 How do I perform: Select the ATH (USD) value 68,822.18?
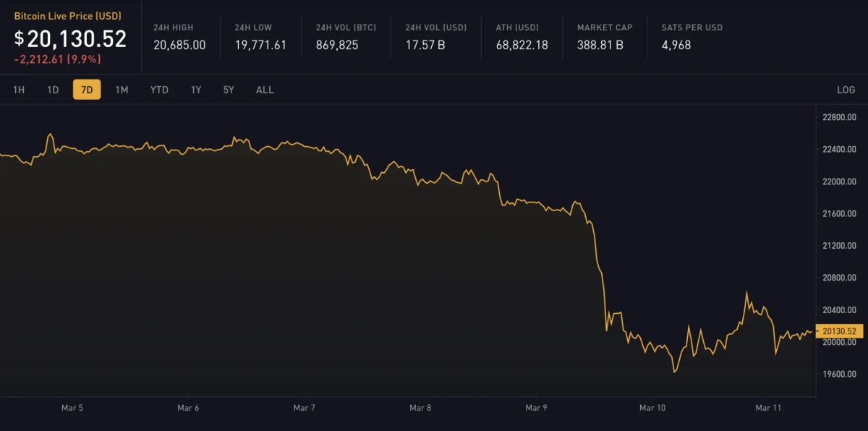[521, 43]
